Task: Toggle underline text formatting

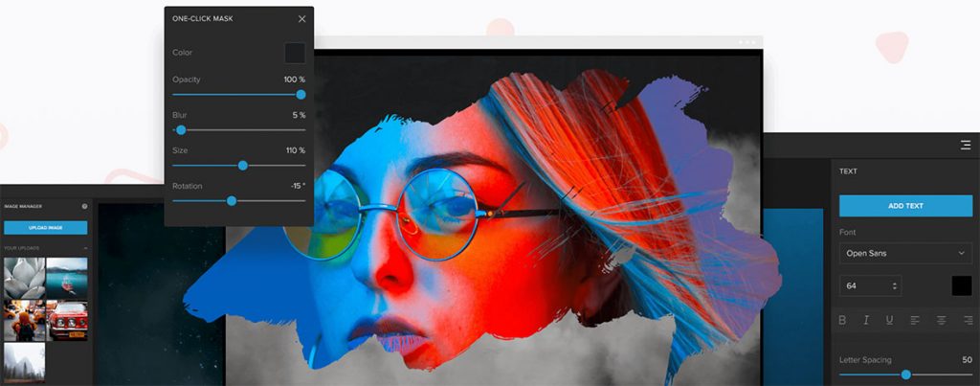Action: pos(889,320)
